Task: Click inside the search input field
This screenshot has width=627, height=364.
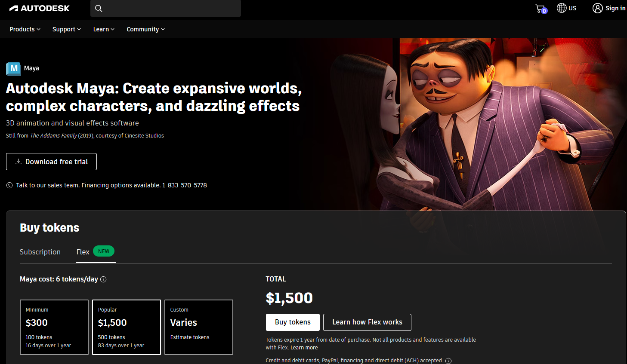Action: [x=172, y=8]
